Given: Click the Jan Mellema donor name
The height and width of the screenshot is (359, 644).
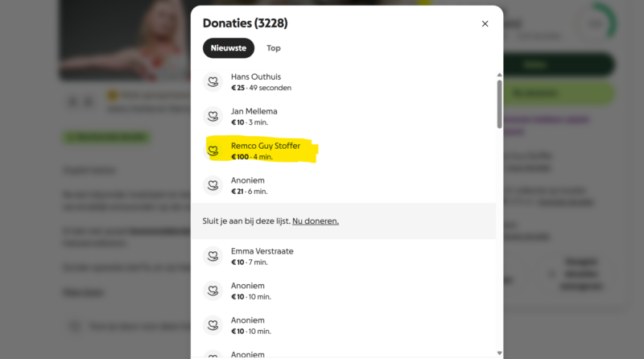Looking at the screenshot, I should pos(254,111).
